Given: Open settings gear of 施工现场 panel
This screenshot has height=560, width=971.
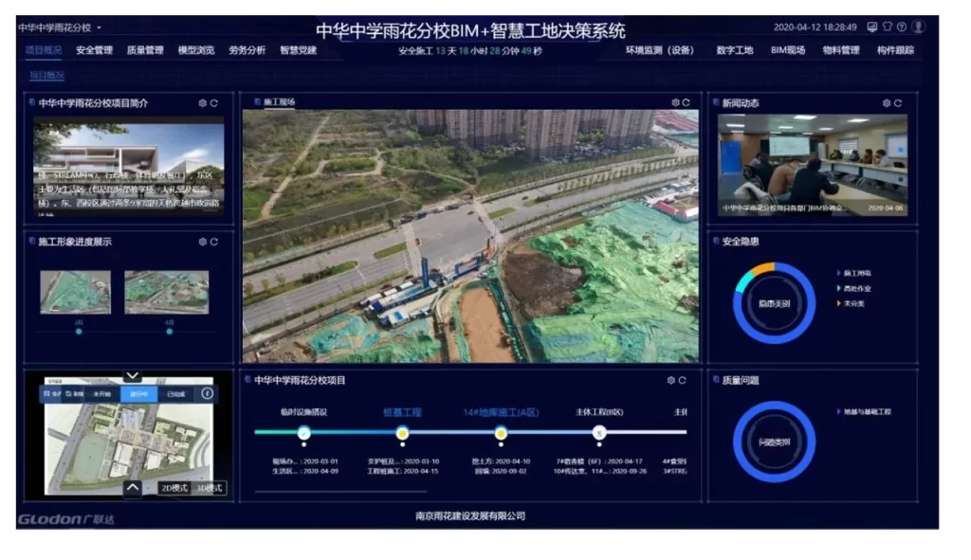Looking at the screenshot, I should click(675, 102).
